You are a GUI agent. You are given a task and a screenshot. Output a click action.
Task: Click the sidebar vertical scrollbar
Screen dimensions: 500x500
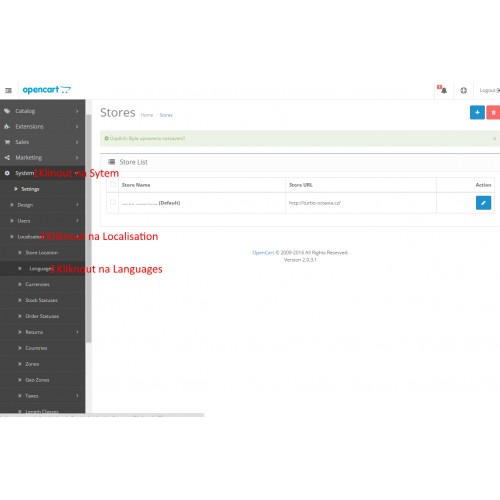[x=88, y=228]
